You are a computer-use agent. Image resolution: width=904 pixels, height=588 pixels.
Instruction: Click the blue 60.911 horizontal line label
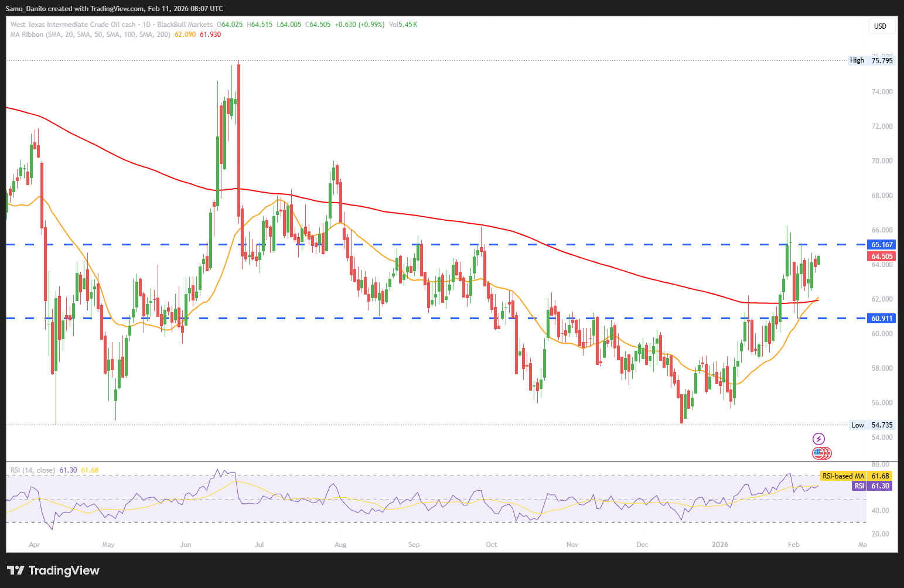(x=882, y=319)
